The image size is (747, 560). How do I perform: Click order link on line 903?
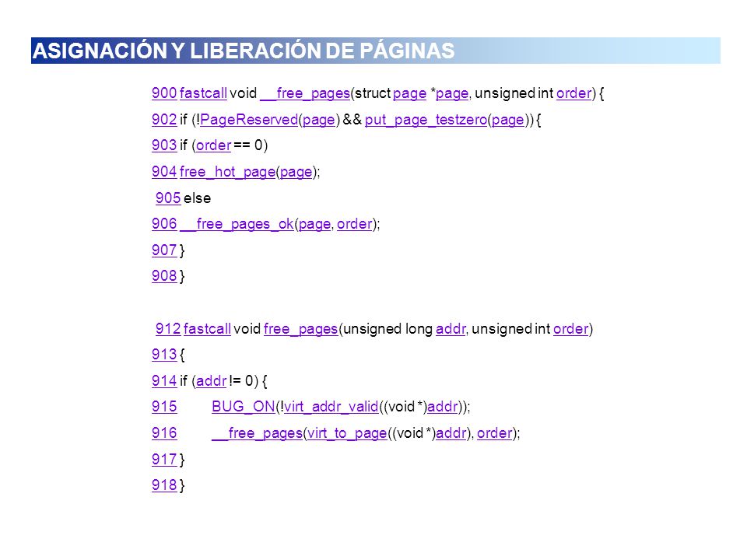(213, 145)
